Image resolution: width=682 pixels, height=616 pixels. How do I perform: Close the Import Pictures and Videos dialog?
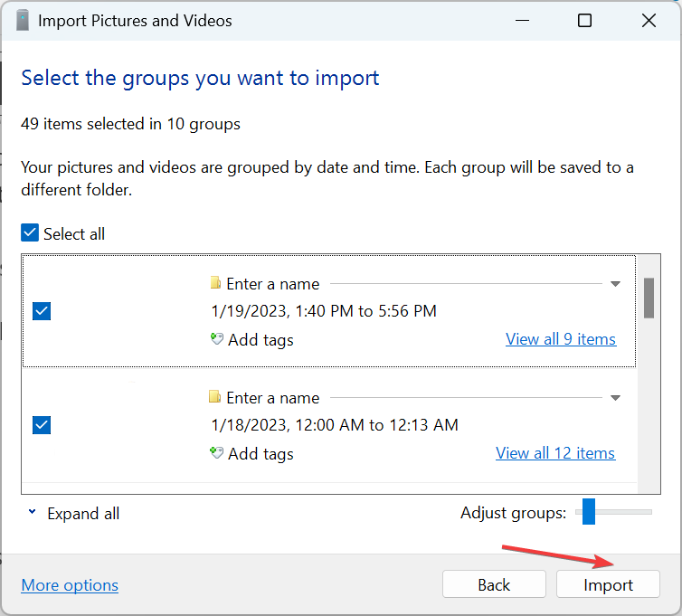coord(649,21)
